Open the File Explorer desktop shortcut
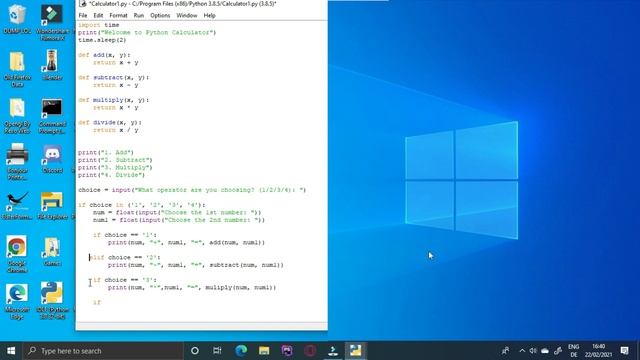 click(52, 205)
